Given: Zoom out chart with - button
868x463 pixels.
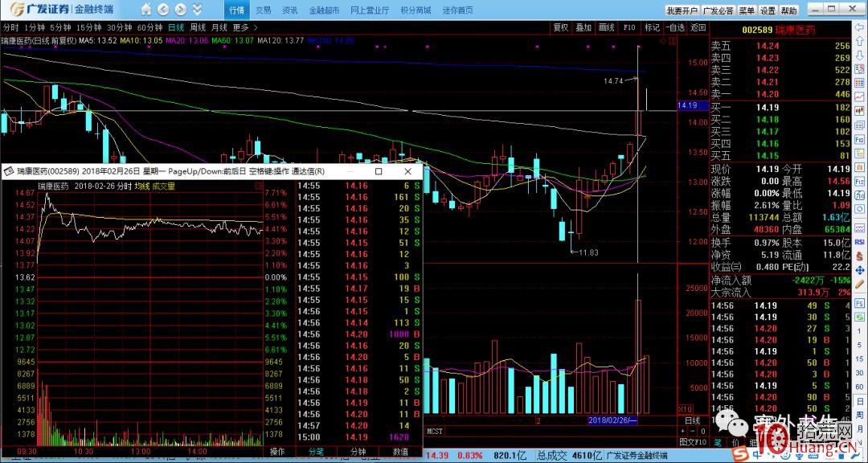Looking at the screenshot, I should click(x=691, y=431).
